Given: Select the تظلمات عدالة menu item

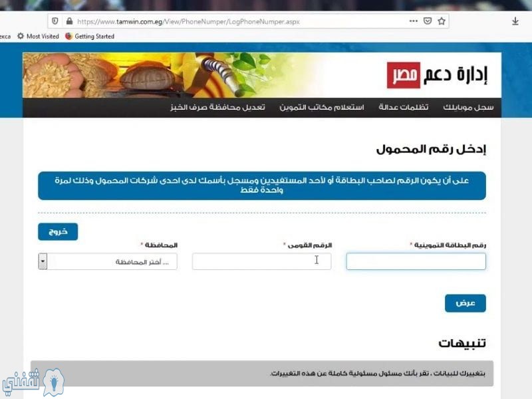Looking at the screenshot, I should 404,108.
